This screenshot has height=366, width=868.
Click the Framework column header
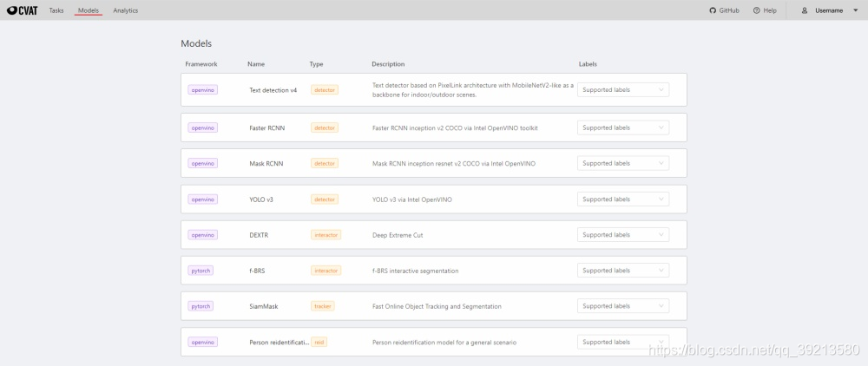(201, 64)
